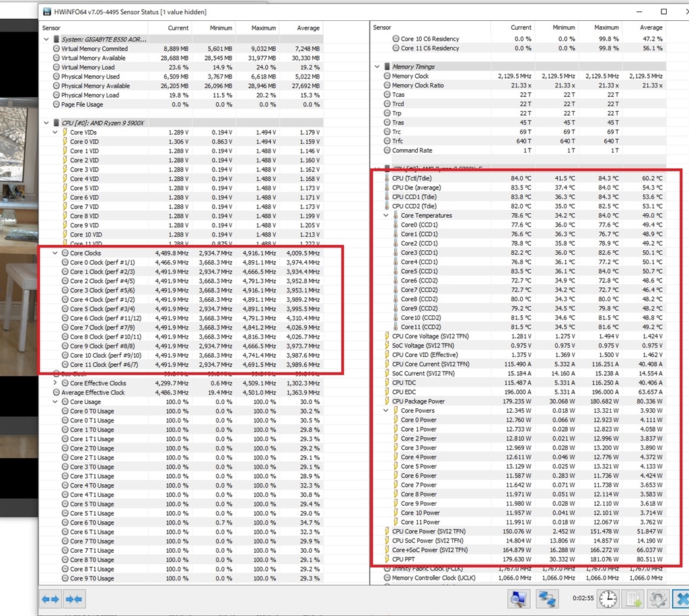Click HWiNFO64 app icon in title bar
The height and width of the screenshot is (616, 689).
click(46, 12)
